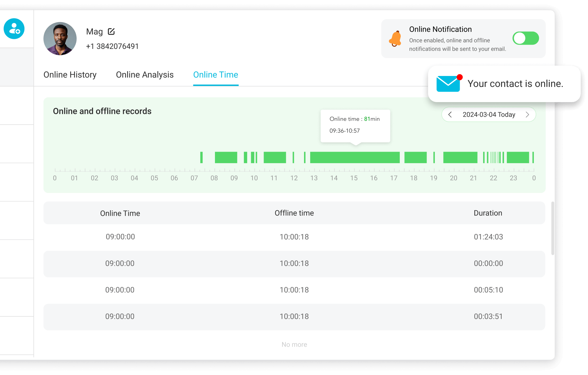Click the 'Online and offline records' heading
Viewport: 588px width, 375px height.
point(102,111)
